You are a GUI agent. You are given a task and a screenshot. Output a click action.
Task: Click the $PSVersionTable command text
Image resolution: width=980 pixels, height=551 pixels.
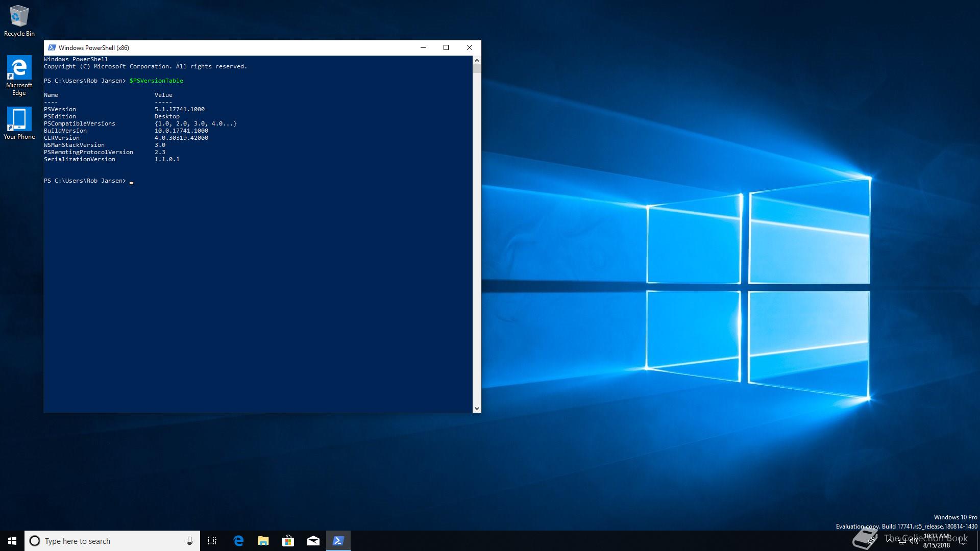pos(156,81)
